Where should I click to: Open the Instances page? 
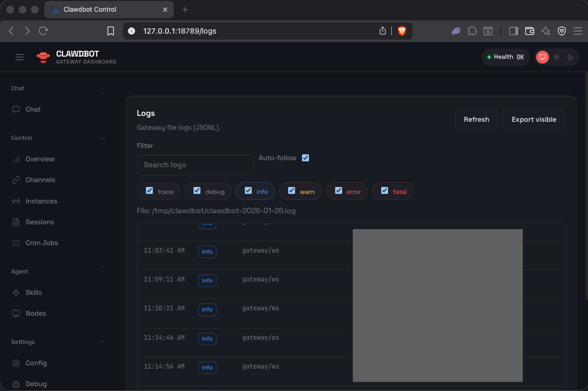coord(41,201)
